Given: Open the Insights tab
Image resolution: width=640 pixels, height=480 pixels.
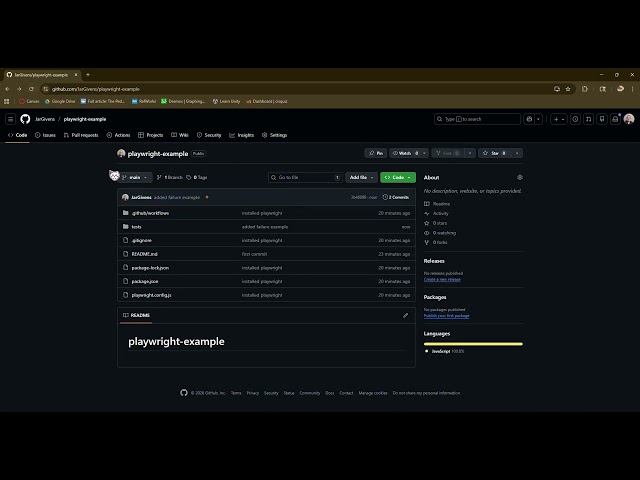Looking at the screenshot, I should pyautogui.click(x=242, y=135).
